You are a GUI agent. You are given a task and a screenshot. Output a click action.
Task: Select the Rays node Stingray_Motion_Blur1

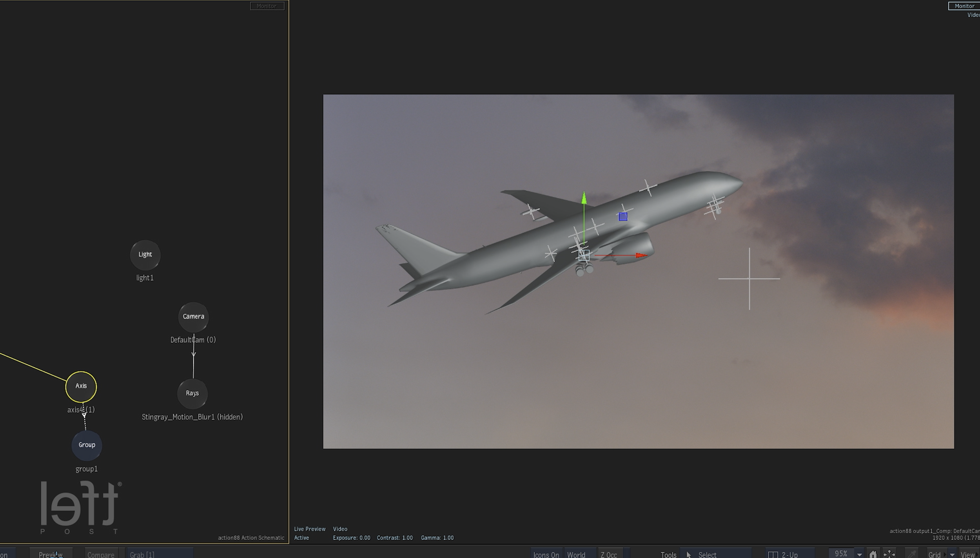[192, 393]
